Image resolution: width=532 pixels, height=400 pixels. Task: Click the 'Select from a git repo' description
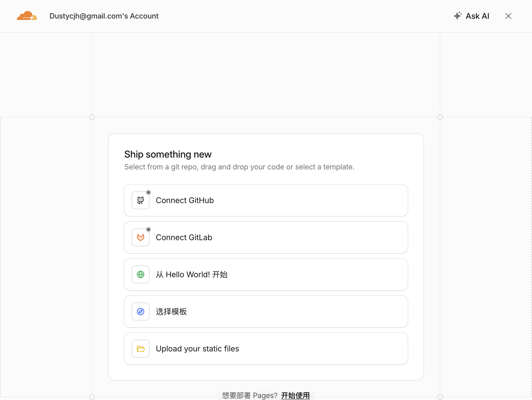(x=239, y=167)
